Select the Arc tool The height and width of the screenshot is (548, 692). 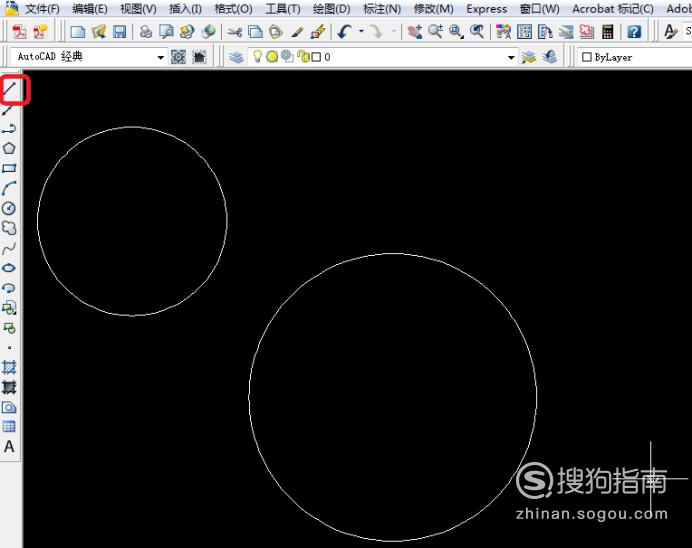tap(9, 188)
